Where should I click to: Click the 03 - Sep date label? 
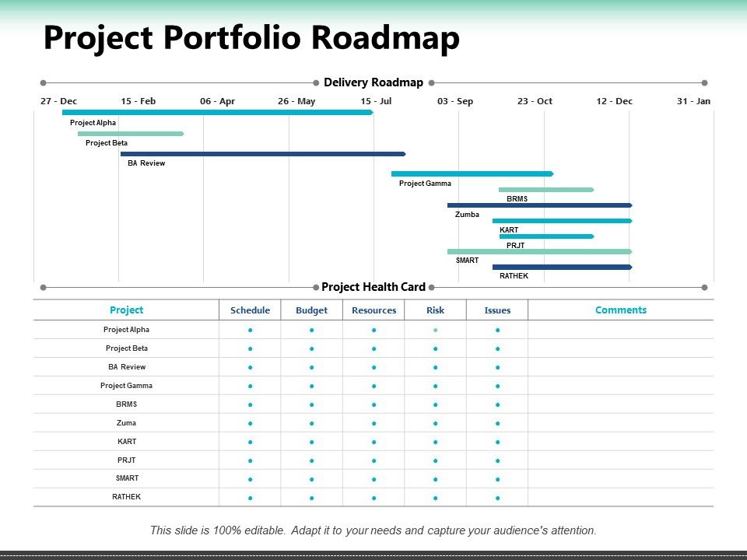[455, 101]
